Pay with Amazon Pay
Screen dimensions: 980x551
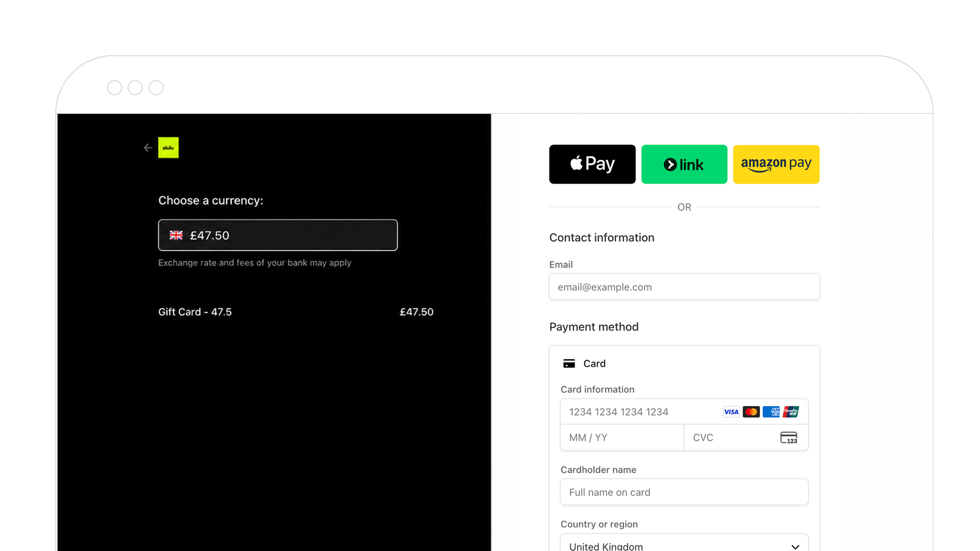(x=776, y=164)
